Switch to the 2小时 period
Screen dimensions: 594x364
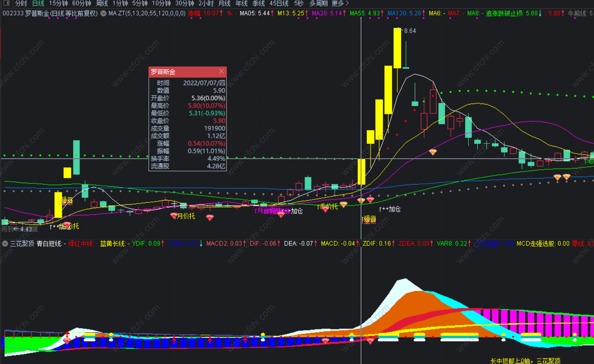click(x=206, y=3)
